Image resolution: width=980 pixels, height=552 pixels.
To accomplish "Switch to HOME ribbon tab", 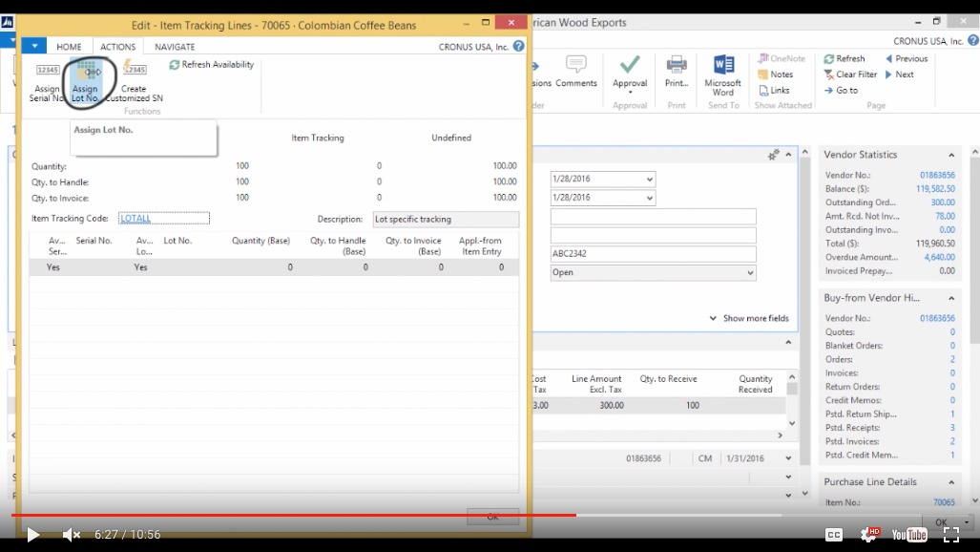I will 69,46.
